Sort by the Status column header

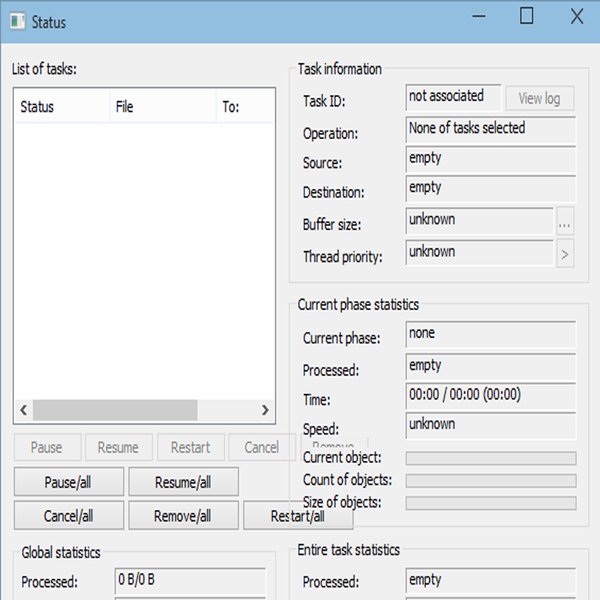[x=62, y=106]
